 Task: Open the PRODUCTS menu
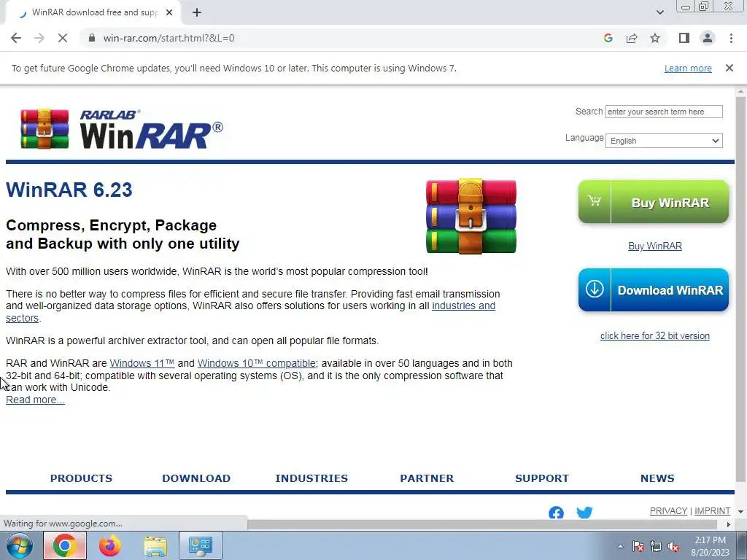(x=81, y=478)
